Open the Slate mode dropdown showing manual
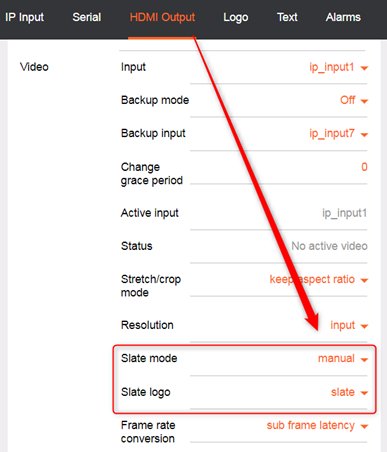 pyautogui.click(x=343, y=359)
